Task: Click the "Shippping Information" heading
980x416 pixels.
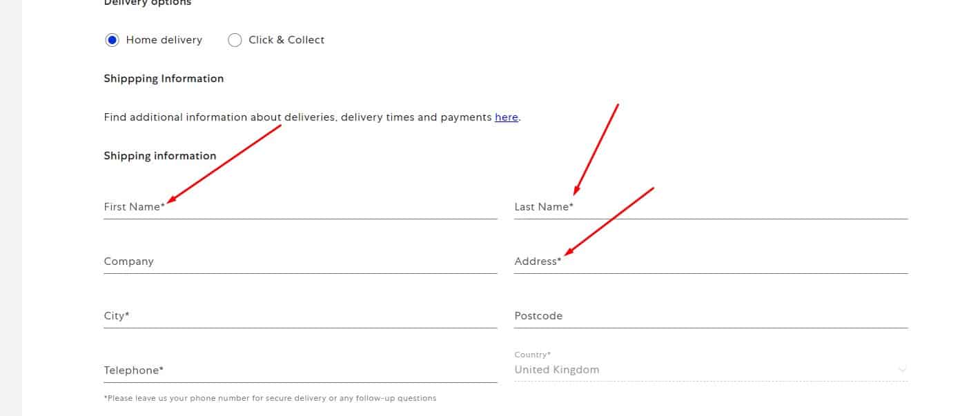Action: coord(164,79)
